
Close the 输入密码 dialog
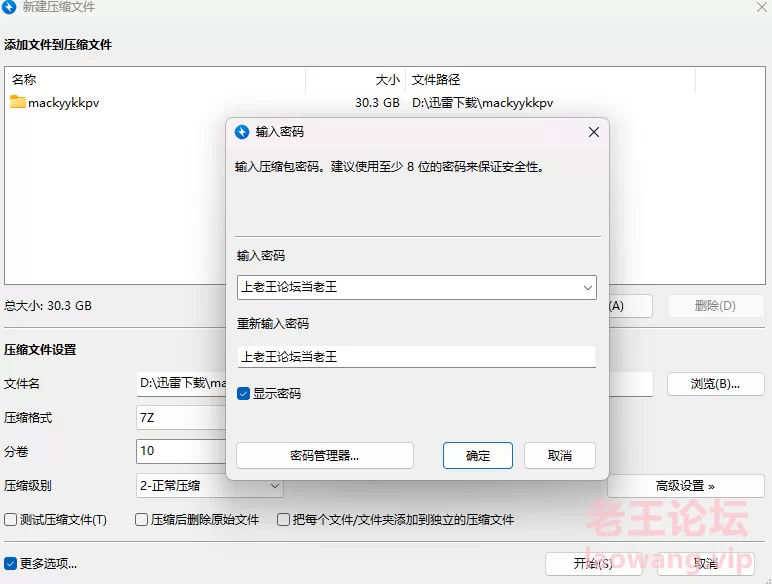click(x=594, y=132)
